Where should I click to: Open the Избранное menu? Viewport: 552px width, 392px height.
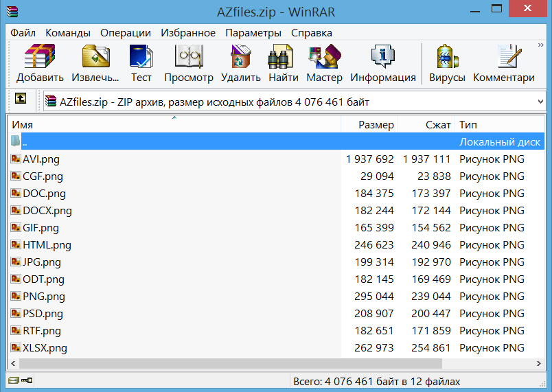188,33
